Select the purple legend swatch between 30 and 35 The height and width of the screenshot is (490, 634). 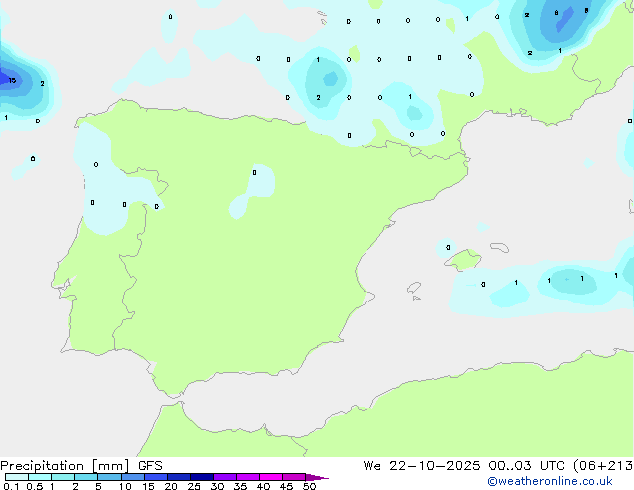(x=225, y=477)
